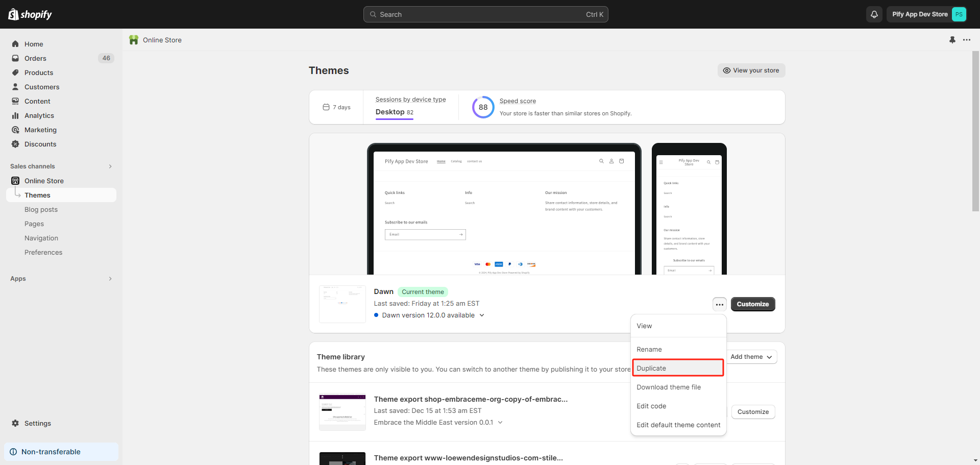Click the Discounts badge icon
Screen dimensions: 980x465
point(15,144)
